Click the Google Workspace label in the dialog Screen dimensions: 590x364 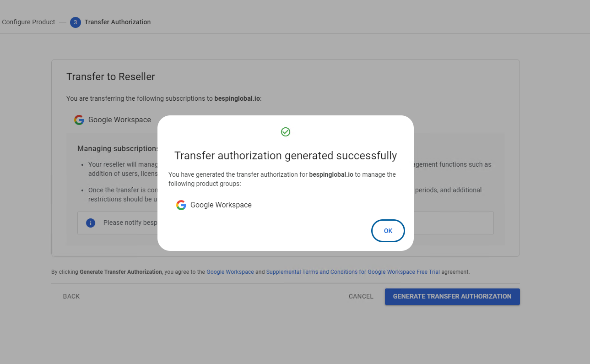[x=221, y=205]
